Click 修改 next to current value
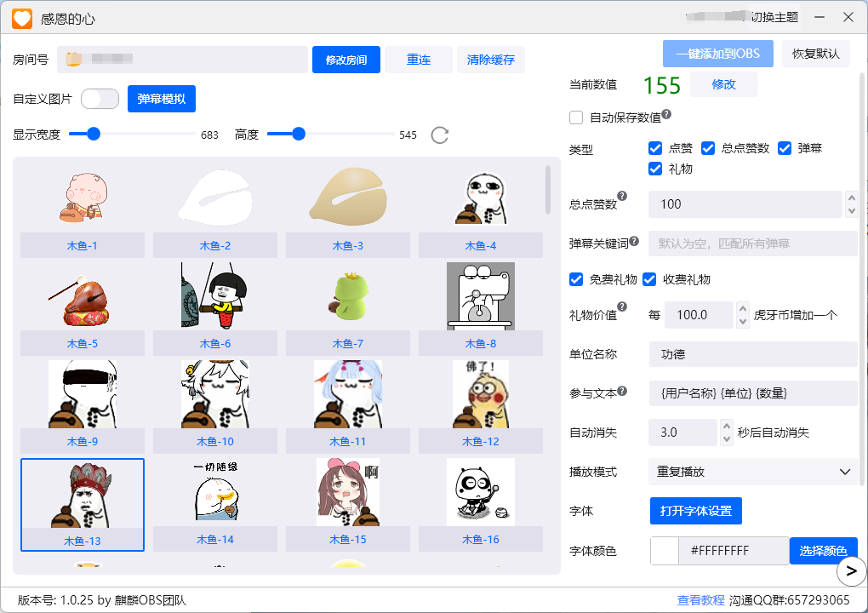The image size is (868, 613). [723, 85]
